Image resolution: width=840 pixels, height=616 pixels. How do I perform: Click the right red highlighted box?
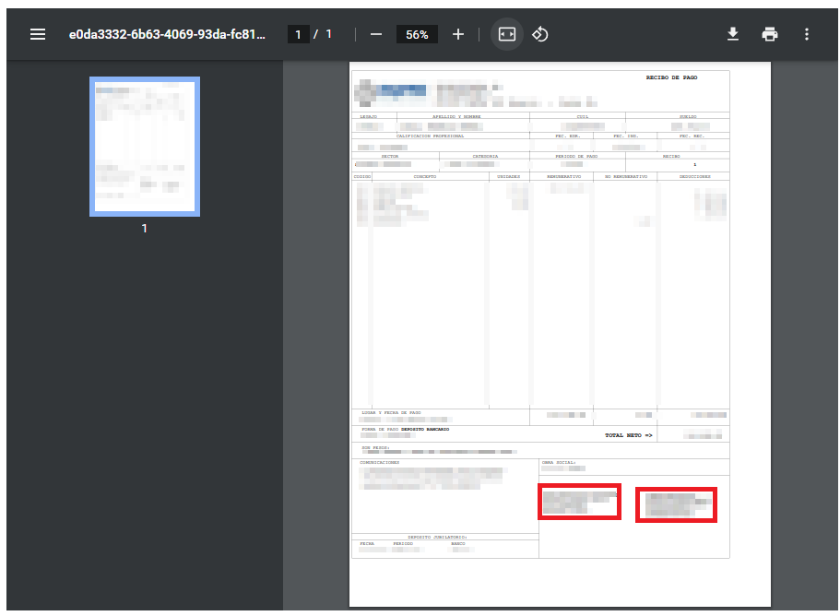[x=676, y=505]
